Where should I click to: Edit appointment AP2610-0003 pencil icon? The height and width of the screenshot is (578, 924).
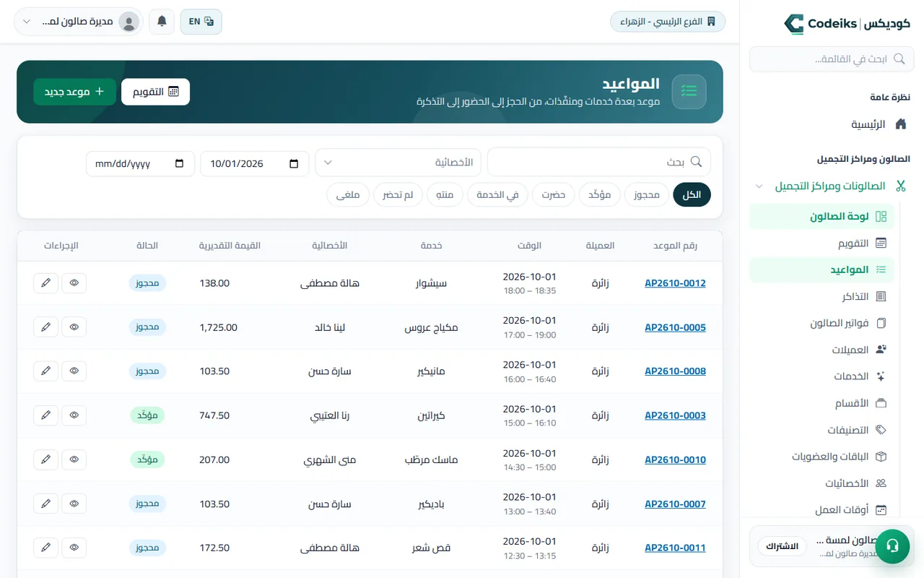coord(46,415)
